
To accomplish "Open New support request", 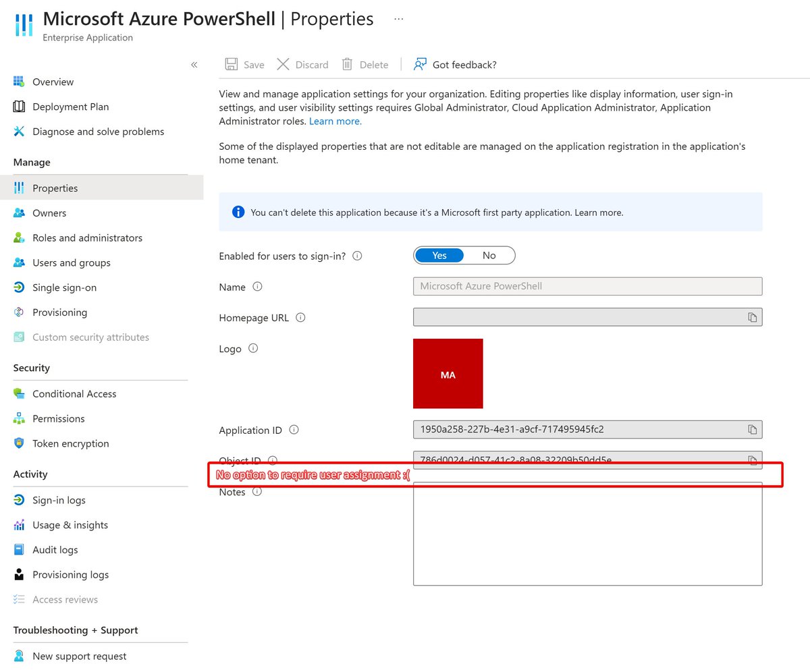I will tap(79, 656).
